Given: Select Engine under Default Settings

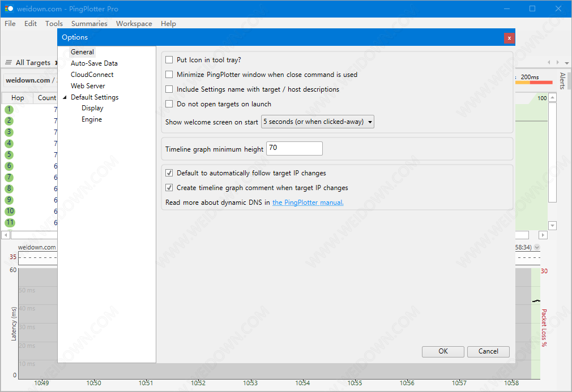Looking at the screenshot, I should coord(92,119).
